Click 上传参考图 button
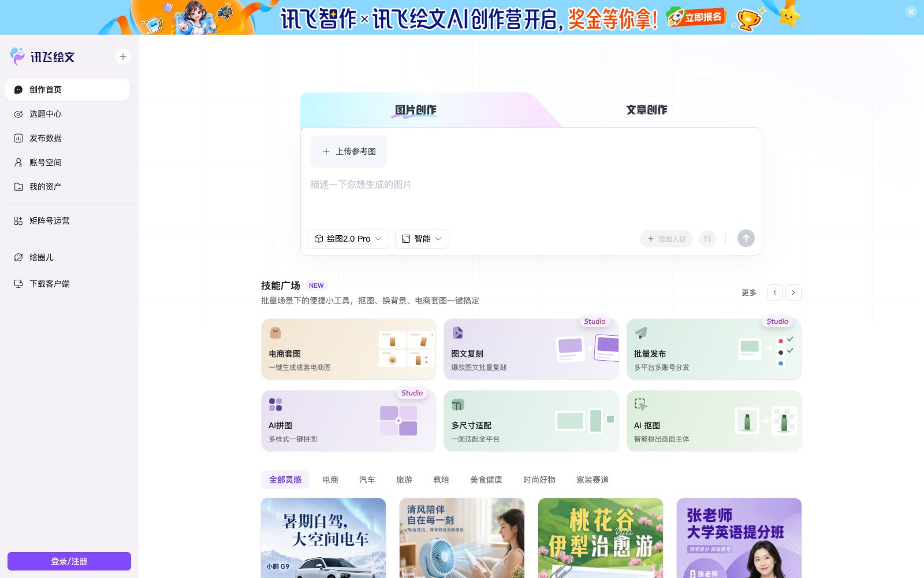Image resolution: width=924 pixels, height=578 pixels. point(349,151)
